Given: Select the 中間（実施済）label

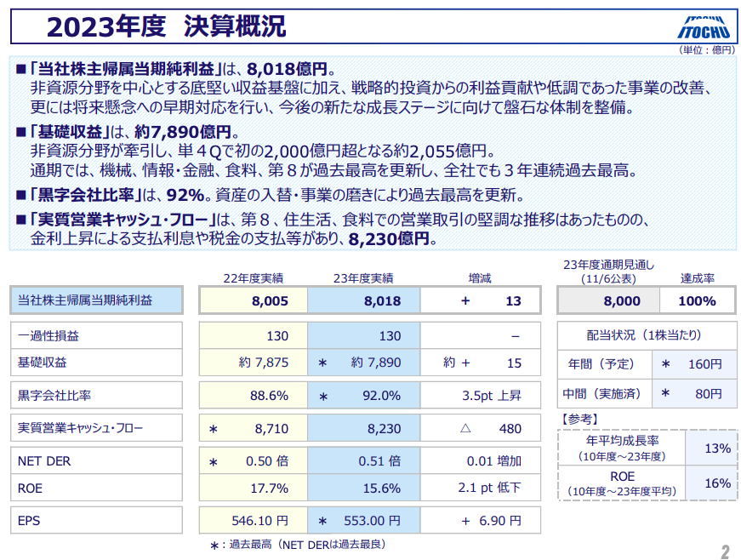Looking at the screenshot, I should click(x=604, y=393).
